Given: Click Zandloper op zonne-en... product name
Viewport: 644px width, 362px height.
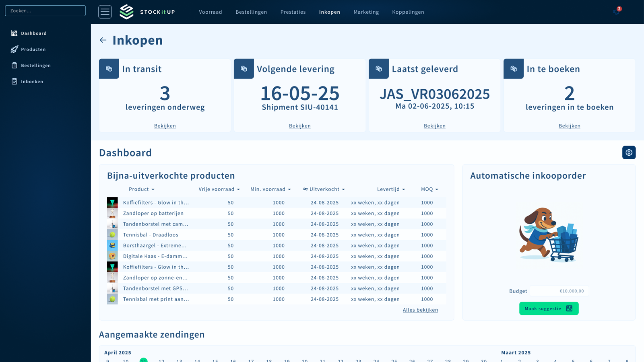Looking at the screenshot, I should click(155, 278).
